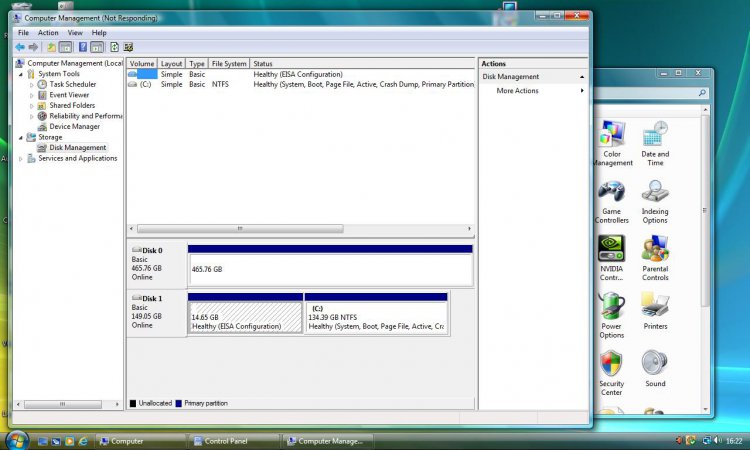Collapse the Storage tree node
The width and height of the screenshot is (750, 450).
coord(21,137)
